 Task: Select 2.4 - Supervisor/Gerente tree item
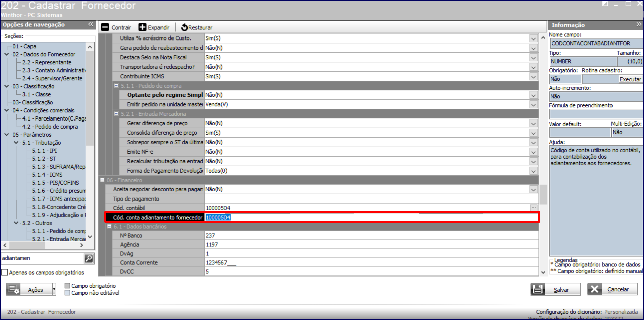pyautogui.click(x=52, y=78)
